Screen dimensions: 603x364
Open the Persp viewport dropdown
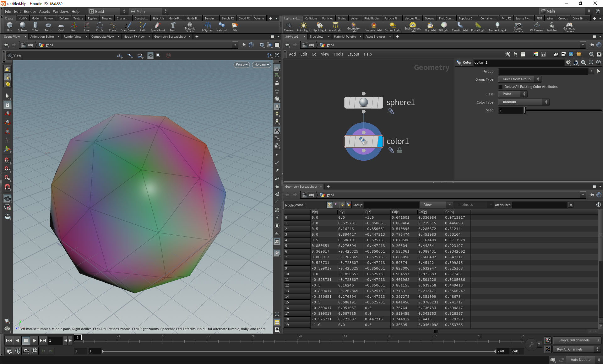[x=242, y=65]
